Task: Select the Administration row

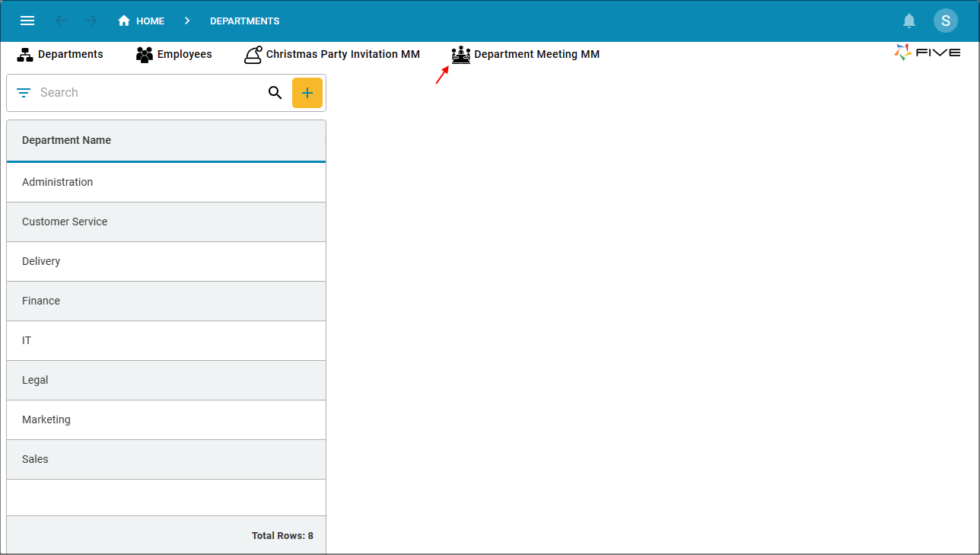Action: coord(166,182)
